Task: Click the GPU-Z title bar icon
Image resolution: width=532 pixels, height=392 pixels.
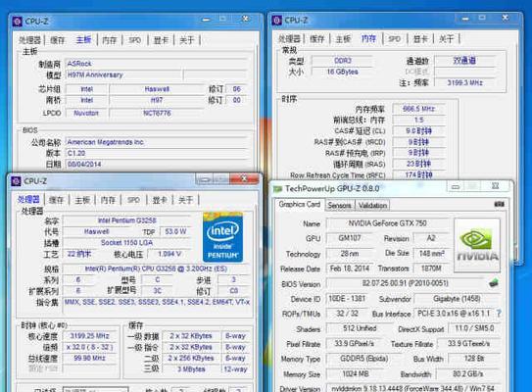Action: pyautogui.click(x=277, y=189)
